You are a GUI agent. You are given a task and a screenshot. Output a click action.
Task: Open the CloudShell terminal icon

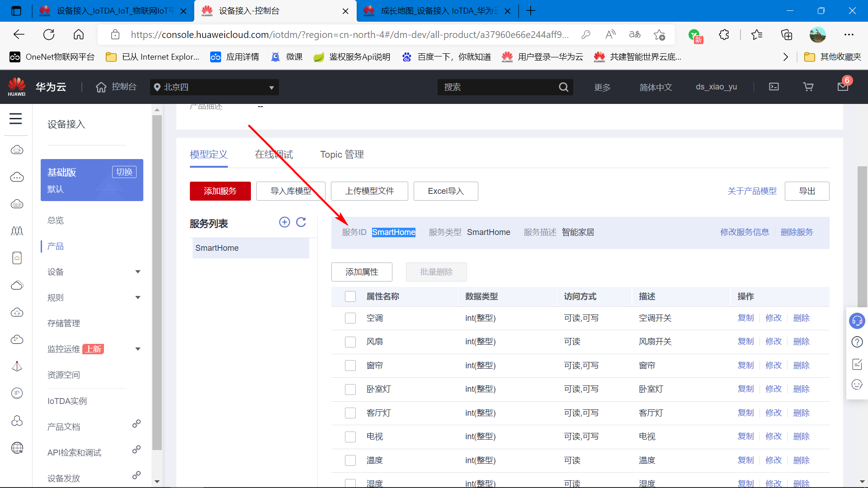[x=774, y=87]
